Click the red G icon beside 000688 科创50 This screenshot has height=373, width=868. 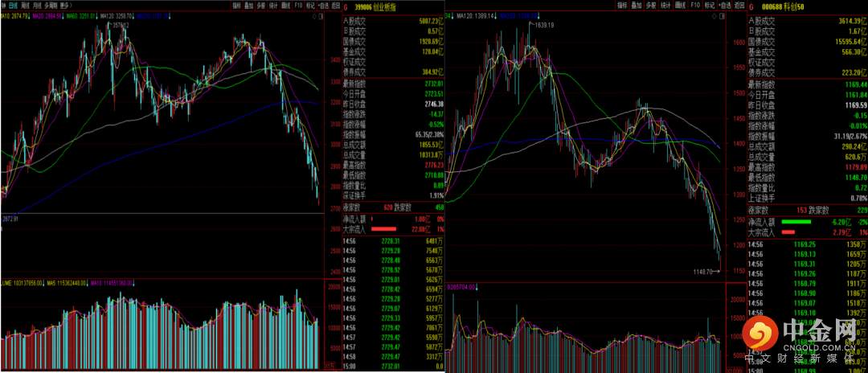tap(751, 8)
